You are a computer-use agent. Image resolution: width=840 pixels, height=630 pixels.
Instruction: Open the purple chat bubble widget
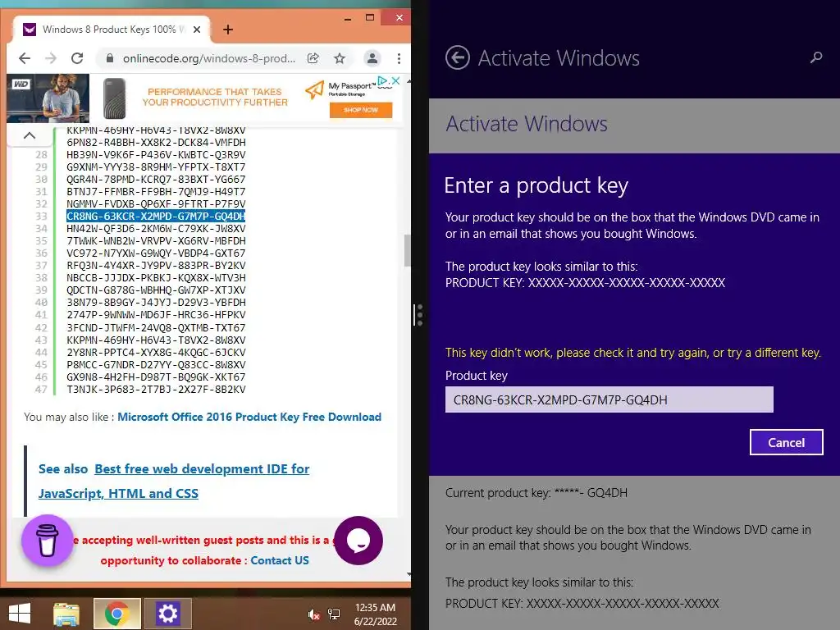(358, 541)
